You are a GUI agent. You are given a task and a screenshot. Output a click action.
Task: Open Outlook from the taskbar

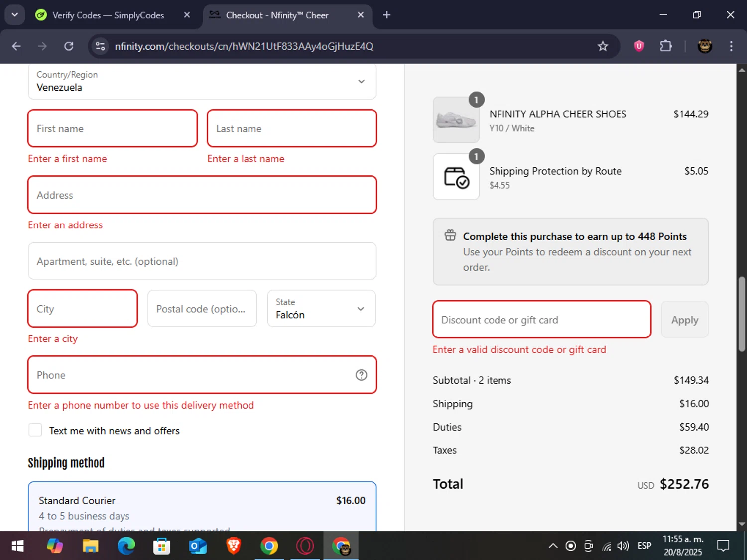pos(198,546)
